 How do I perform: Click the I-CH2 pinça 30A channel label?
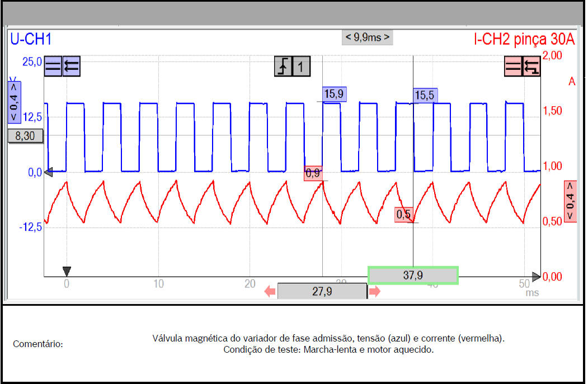[x=524, y=39]
